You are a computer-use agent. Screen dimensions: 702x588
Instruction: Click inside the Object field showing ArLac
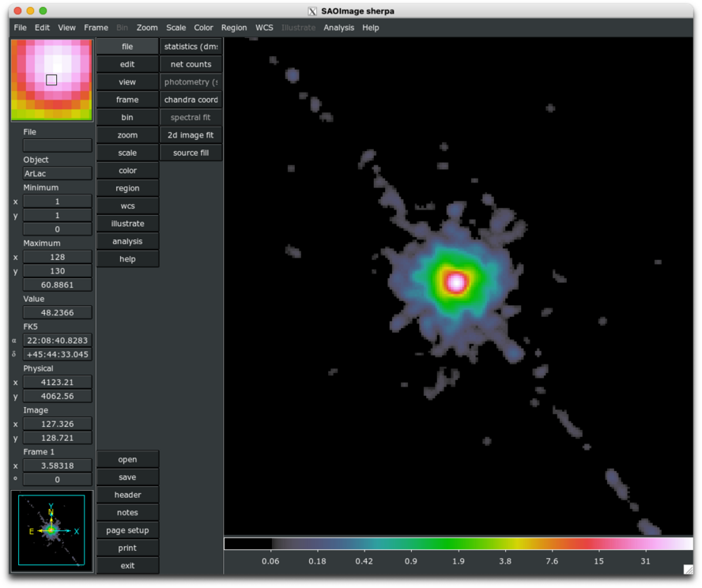click(x=57, y=173)
